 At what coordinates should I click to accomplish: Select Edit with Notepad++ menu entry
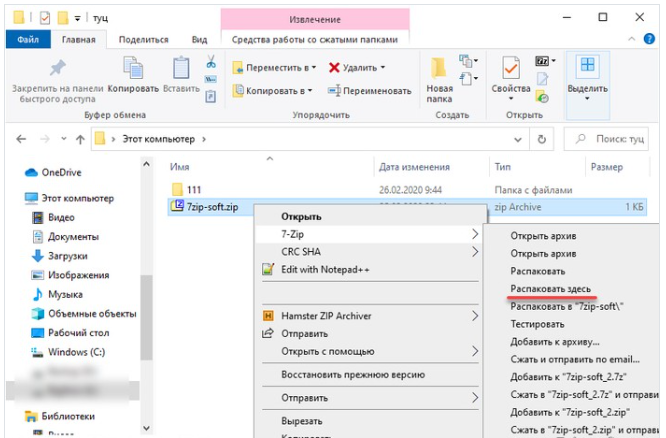(x=325, y=269)
